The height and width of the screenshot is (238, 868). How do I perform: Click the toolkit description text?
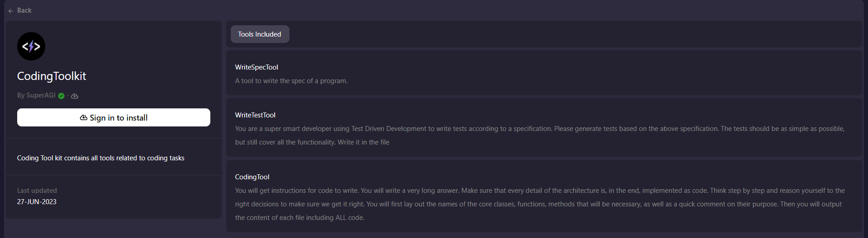click(x=100, y=158)
